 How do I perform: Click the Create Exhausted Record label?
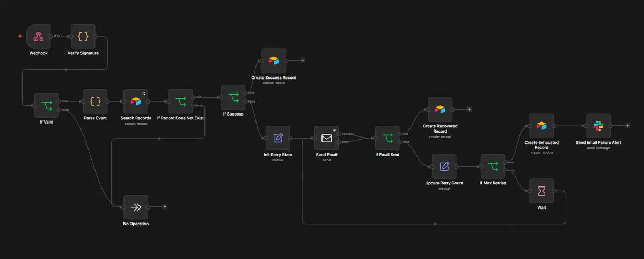click(x=541, y=145)
